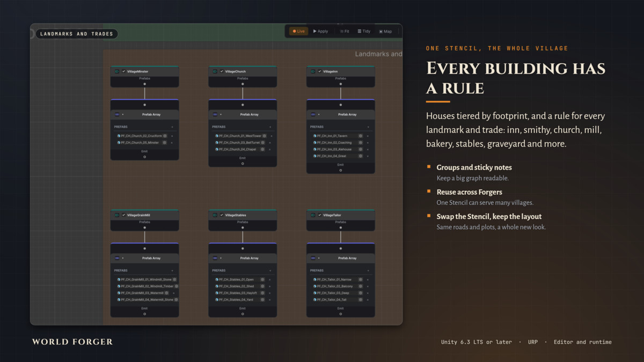Viewport: 644px width, 362px height.
Task: Click the VillageInn node type icon
Action: coord(313,71)
